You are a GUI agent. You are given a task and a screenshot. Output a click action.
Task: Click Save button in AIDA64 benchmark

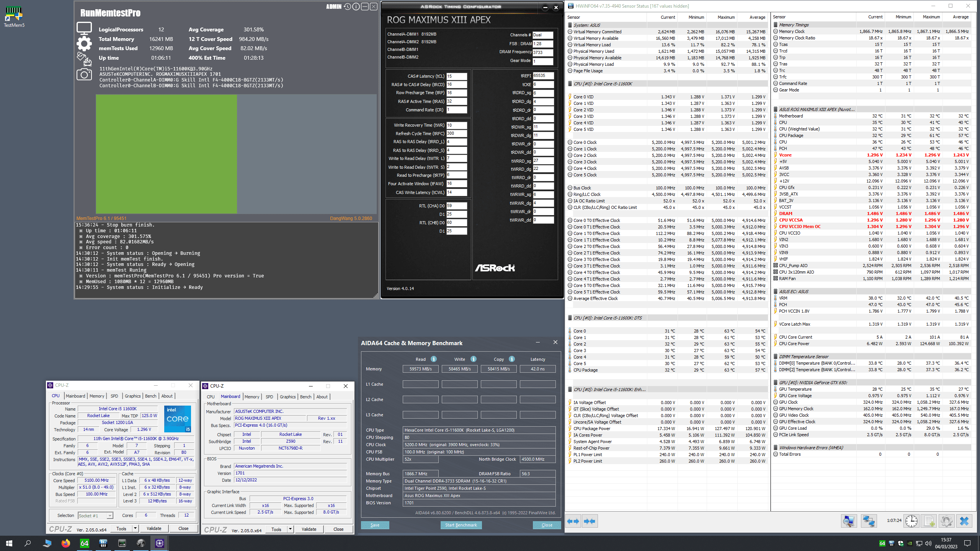pyautogui.click(x=375, y=525)
